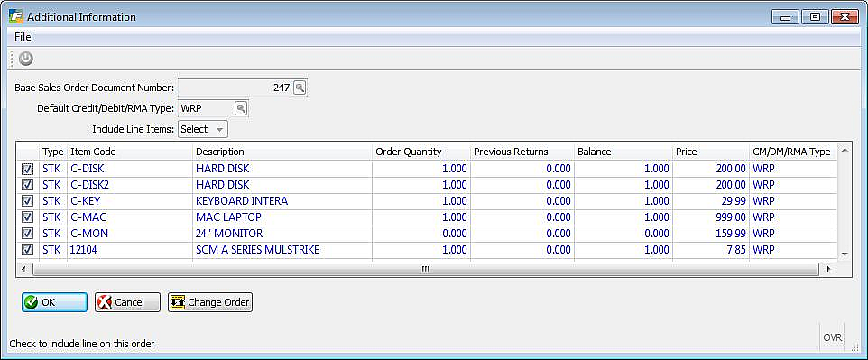Click HARD DISK description in C-DISK2 row

coord(282,185)
